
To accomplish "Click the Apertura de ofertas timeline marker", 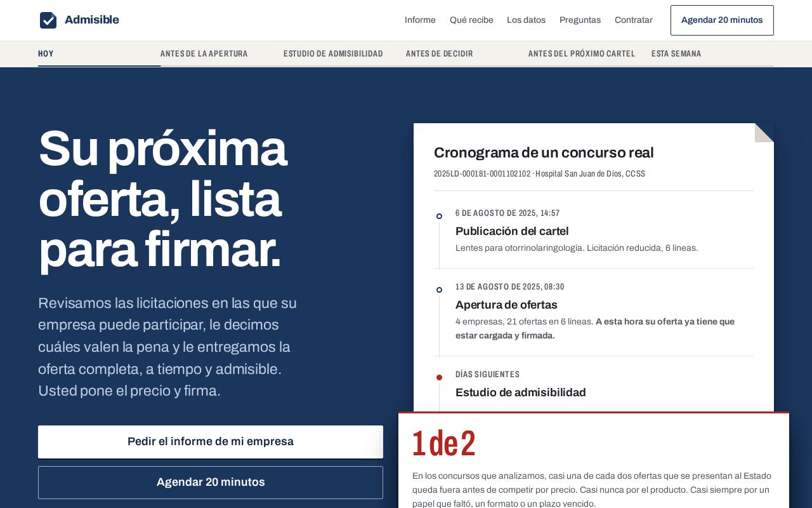I will coord(439,290).
